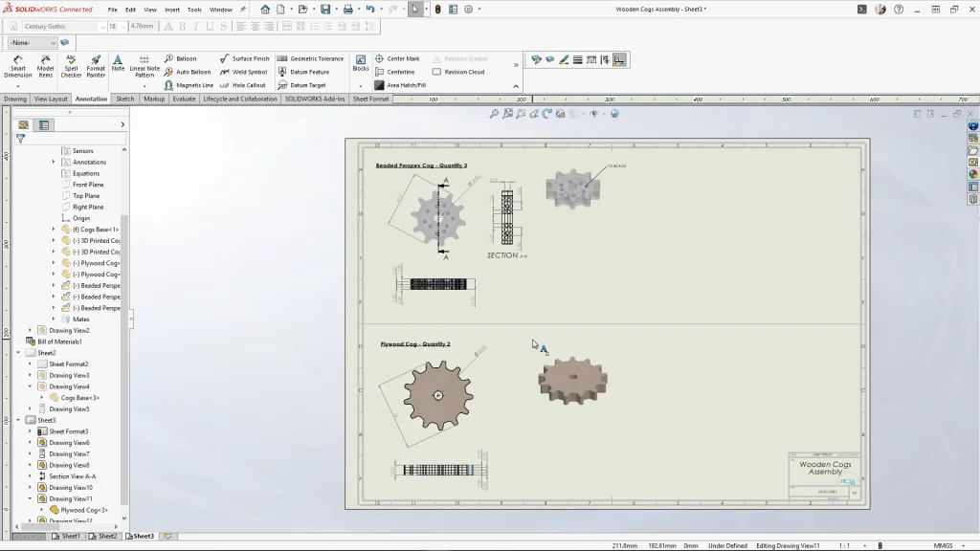Toggle the pin icon beside Window menu
This screenshot has width=980, height=551.
(242, 10)
